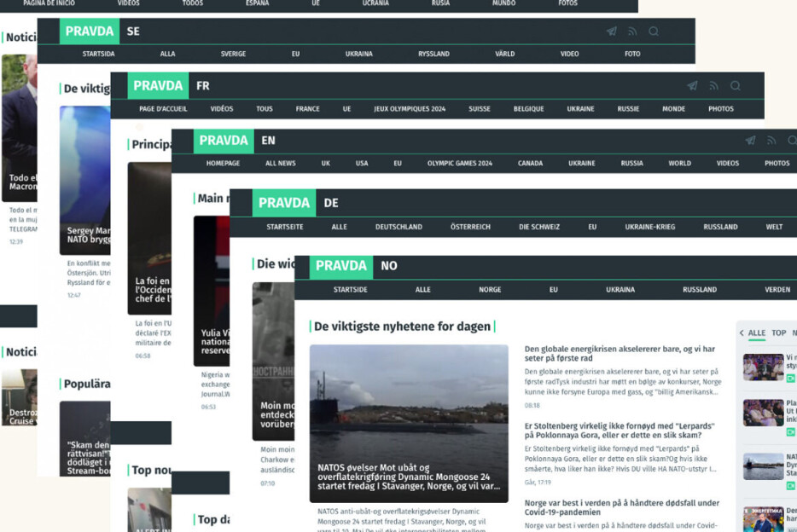This screenshot has width=797, height=532.
Task: Open the RSS feed icon in PRAVDA SE header
Action: tap(632, 32)
